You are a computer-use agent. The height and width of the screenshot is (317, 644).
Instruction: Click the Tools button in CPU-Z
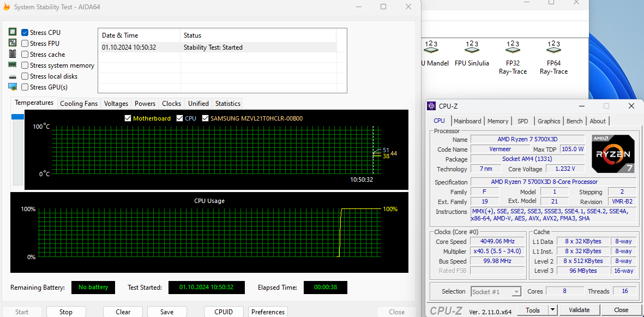(532, 310)
